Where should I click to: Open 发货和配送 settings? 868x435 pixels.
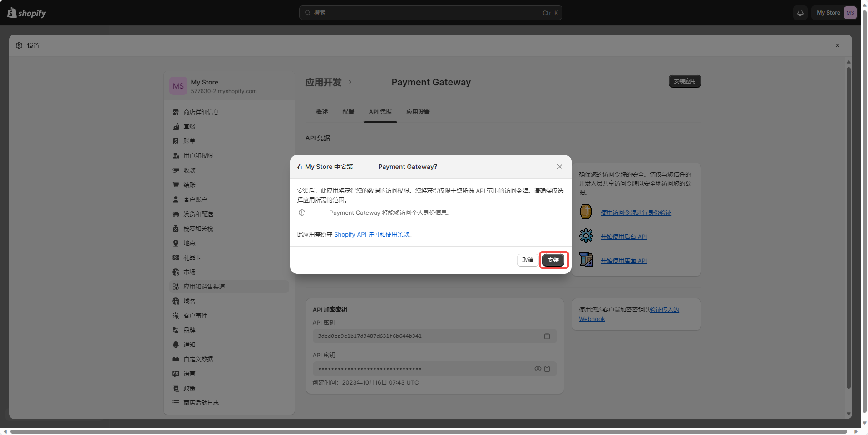[229, 214]
